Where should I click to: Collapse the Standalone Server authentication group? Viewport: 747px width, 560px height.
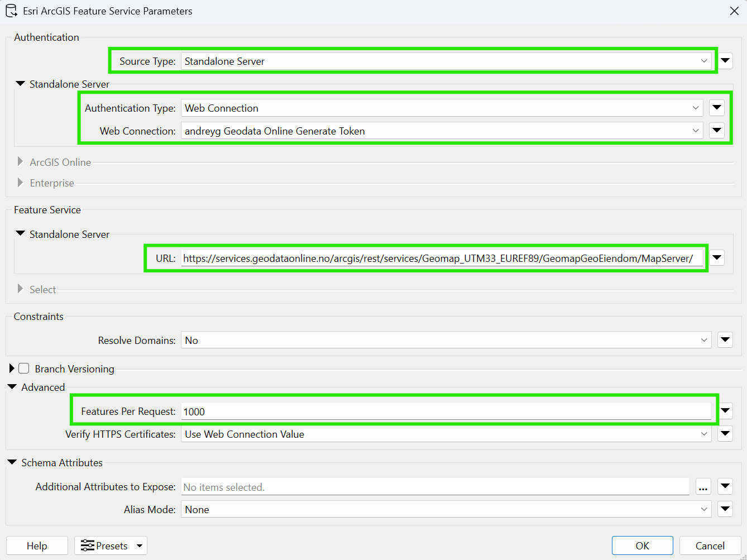click(x=21, y=84)
